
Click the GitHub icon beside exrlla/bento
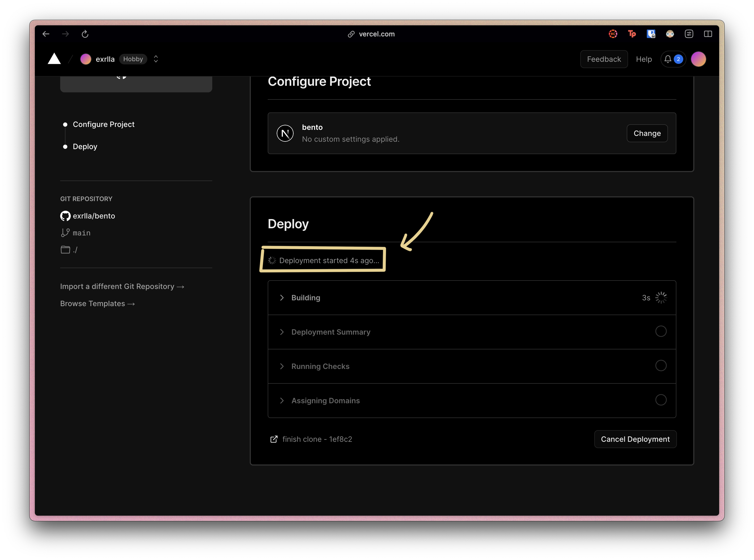pyautogui.click(x=65, y=216)
